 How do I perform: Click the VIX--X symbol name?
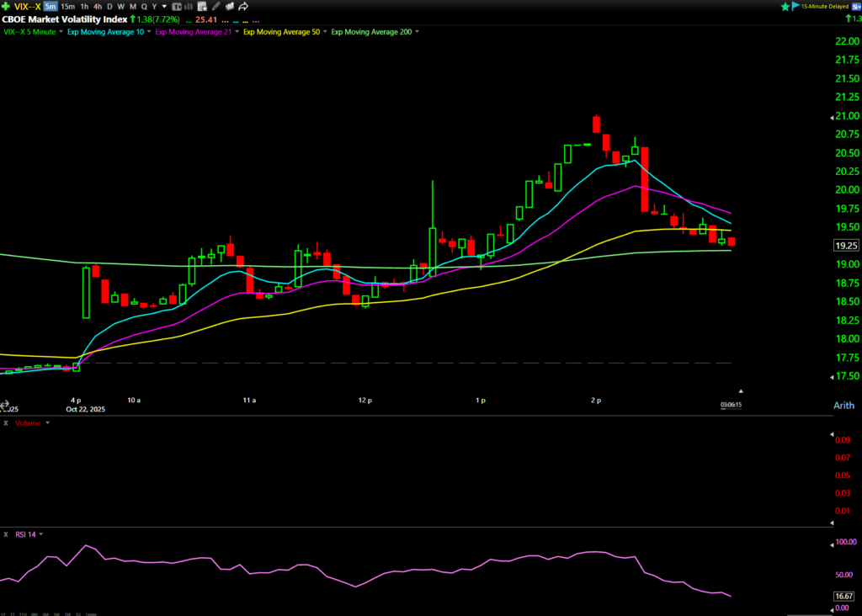coord(27,7)
